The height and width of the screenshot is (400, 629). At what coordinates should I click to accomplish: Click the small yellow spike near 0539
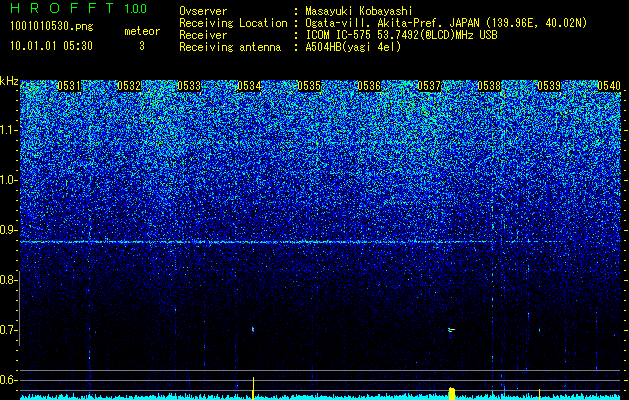(x=539, y=394)
